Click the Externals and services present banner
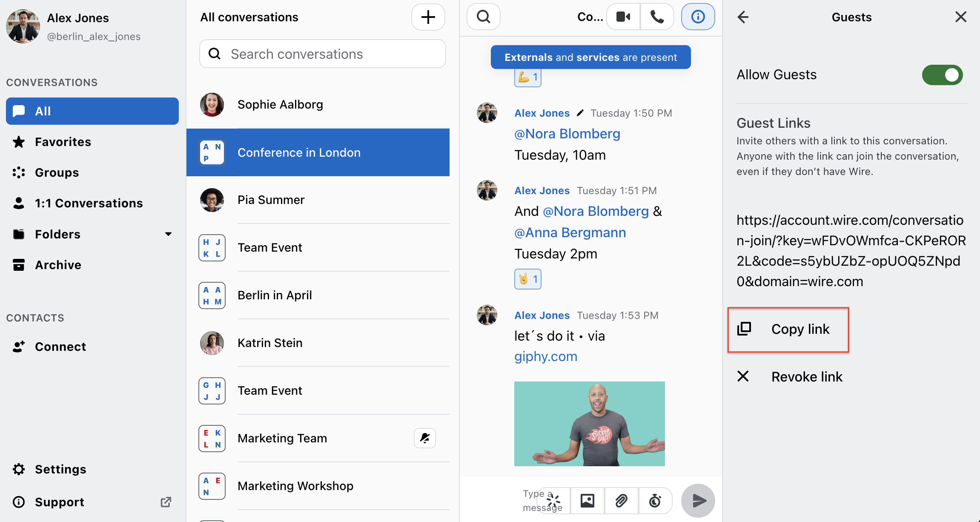 point(590,57)
